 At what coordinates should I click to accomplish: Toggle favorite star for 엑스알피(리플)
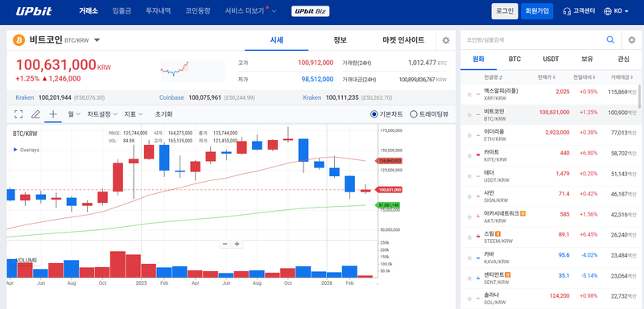coord(469,95)
